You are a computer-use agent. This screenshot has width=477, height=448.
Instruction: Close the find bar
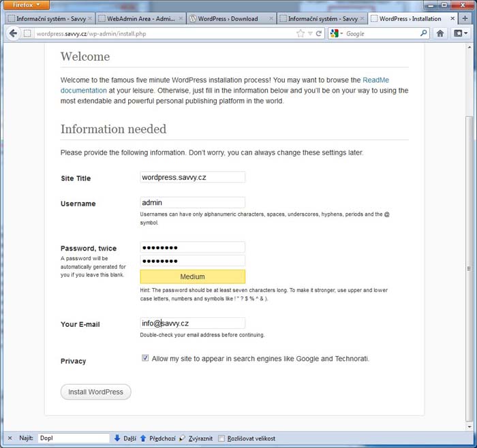click(x=10, y=438)
